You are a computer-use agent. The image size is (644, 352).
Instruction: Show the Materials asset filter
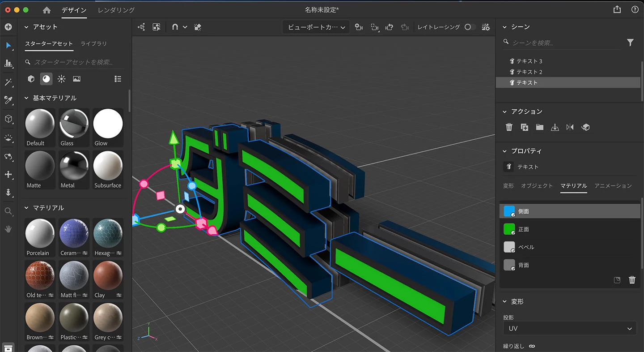[46, 79]
